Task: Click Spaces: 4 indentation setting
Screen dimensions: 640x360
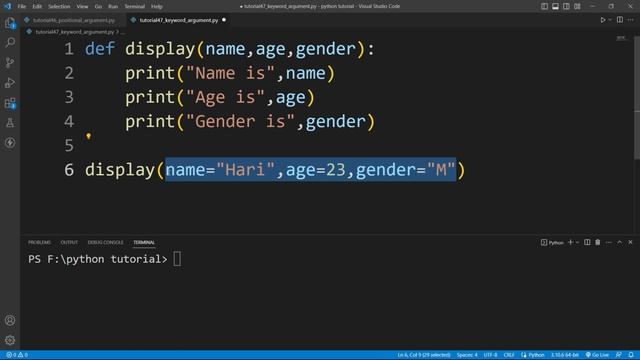Action: point(467,355)
